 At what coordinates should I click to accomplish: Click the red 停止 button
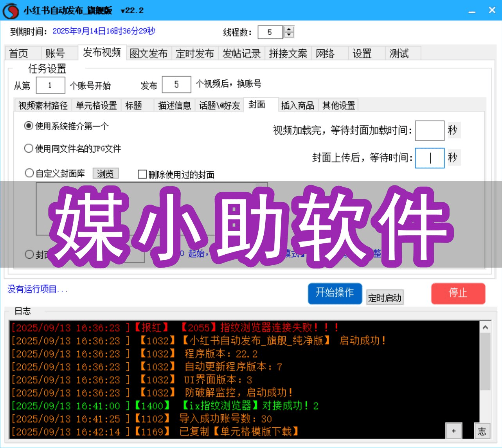458,293
